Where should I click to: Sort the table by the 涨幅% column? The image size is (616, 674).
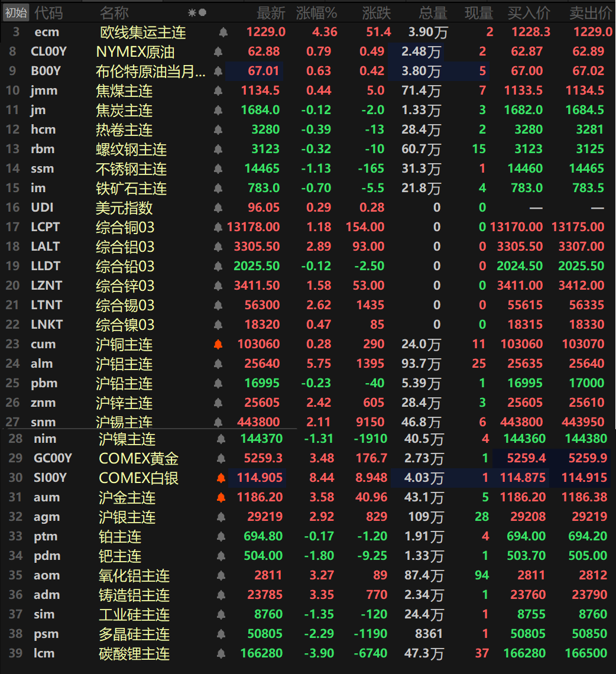tap(317, 12)
